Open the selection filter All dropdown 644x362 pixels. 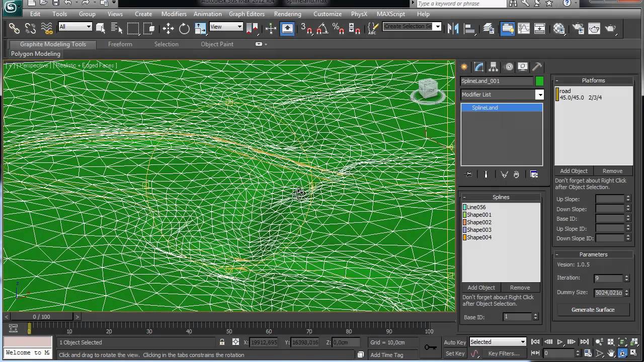pos(75,27)
